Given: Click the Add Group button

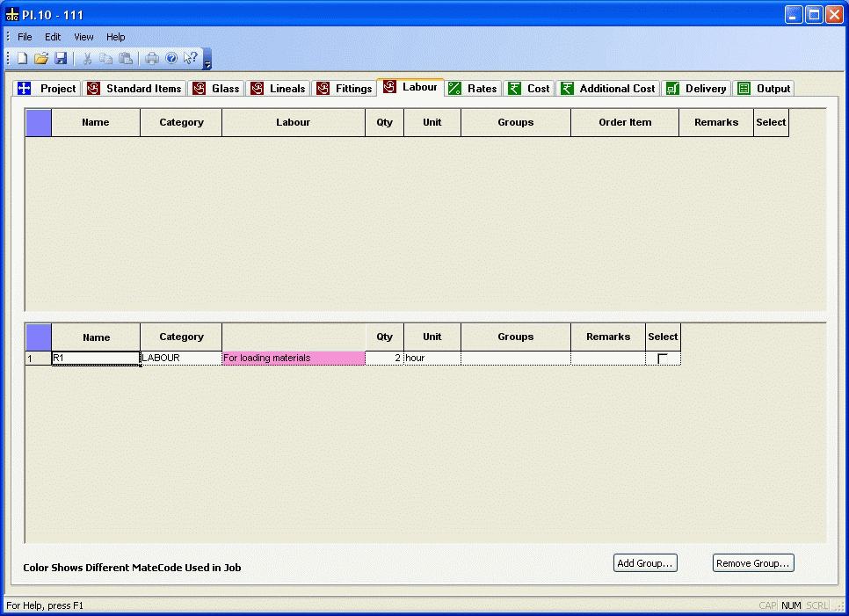Looking at the screenshot, I should pos(645,563).
